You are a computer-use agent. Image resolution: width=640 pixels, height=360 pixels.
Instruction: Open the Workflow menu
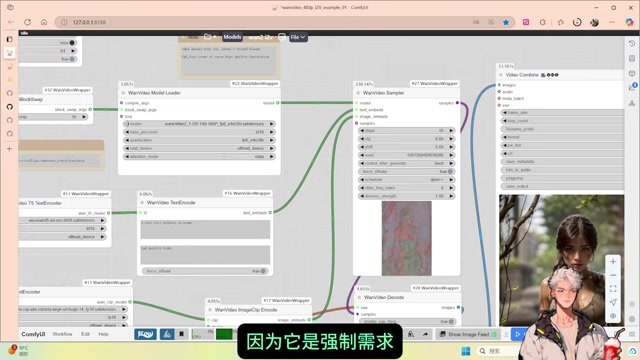(62, 334)
